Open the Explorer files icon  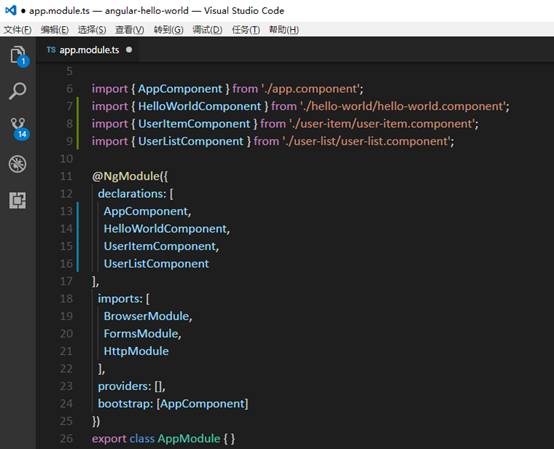(x=18, y=55)
